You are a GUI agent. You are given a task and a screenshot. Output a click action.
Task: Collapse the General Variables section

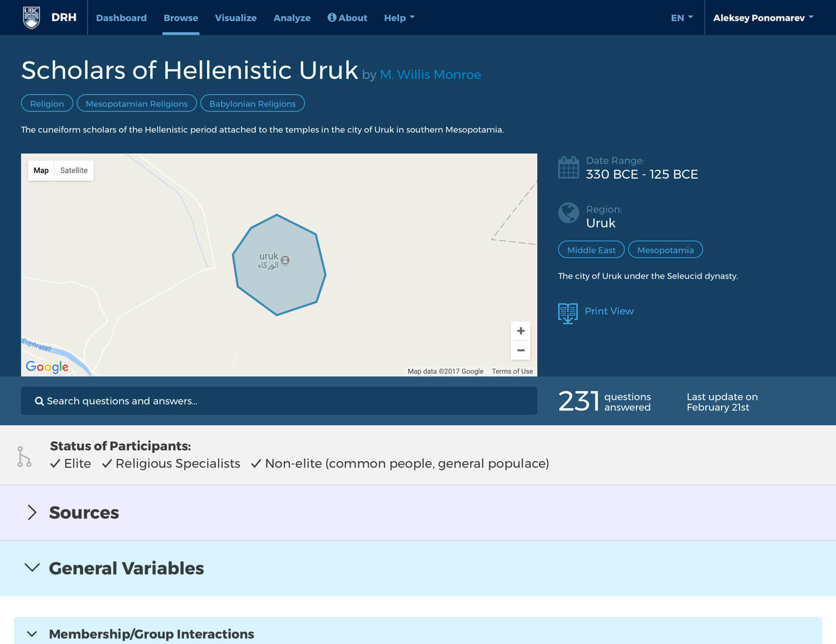tap(32, 568)
